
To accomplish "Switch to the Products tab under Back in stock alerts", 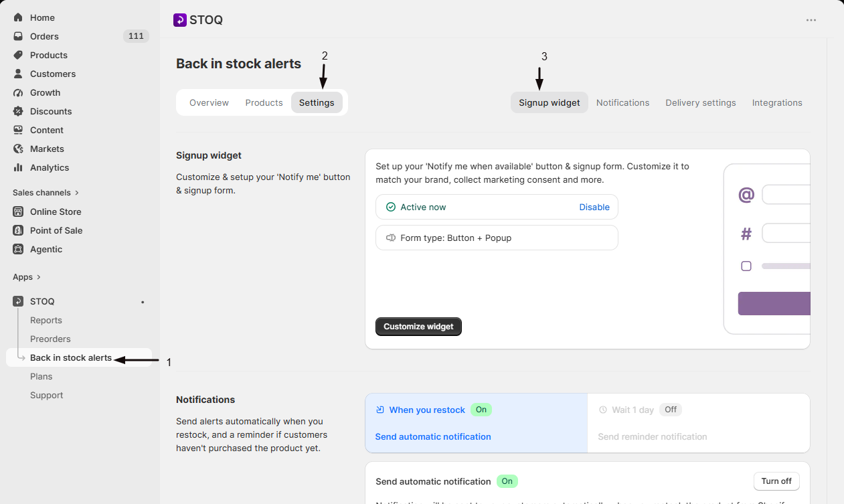I will 264,102.
